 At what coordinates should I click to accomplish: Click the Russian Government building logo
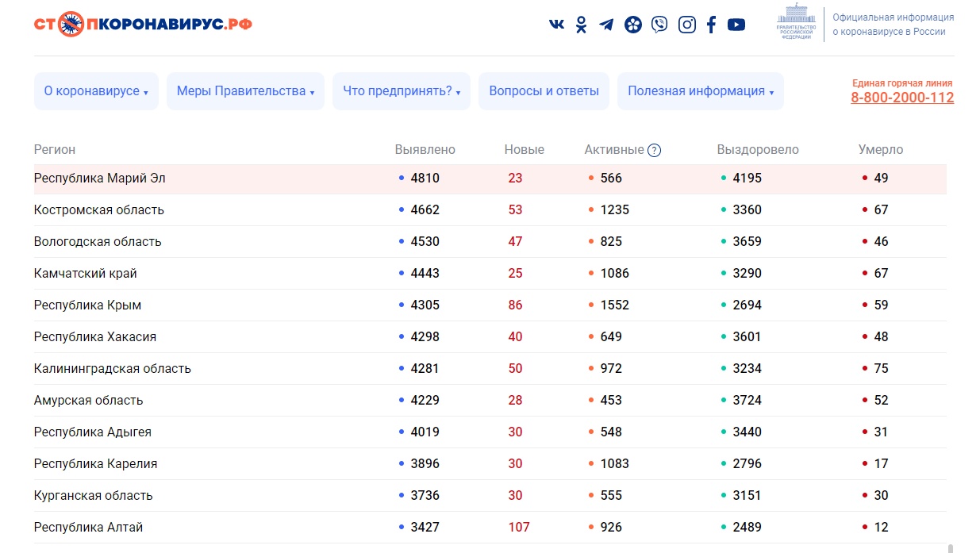pos(795,22)
